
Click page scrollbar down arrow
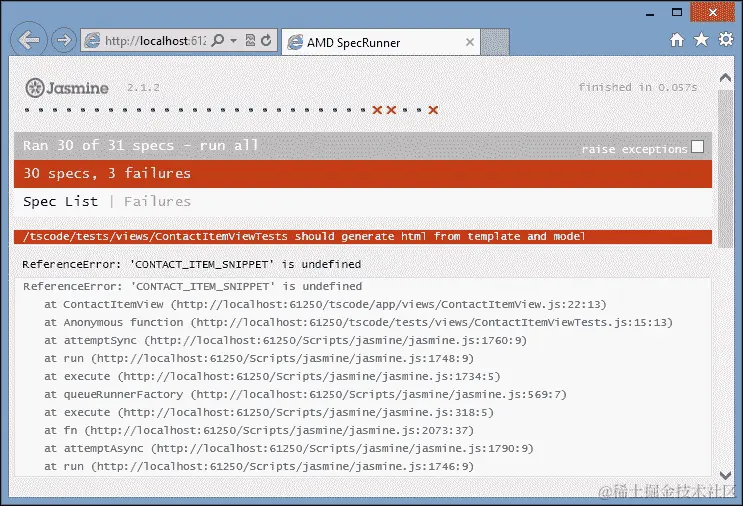[725, 475]
